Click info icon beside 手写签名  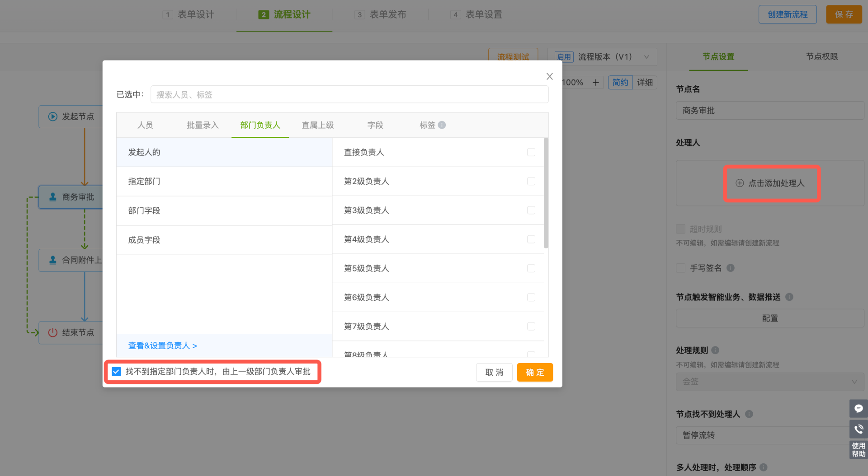730,268
